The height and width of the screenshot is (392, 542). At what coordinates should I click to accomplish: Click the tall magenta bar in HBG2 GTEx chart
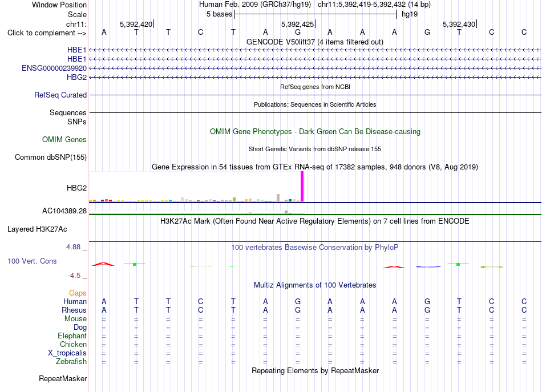click(x=302, y=187)
